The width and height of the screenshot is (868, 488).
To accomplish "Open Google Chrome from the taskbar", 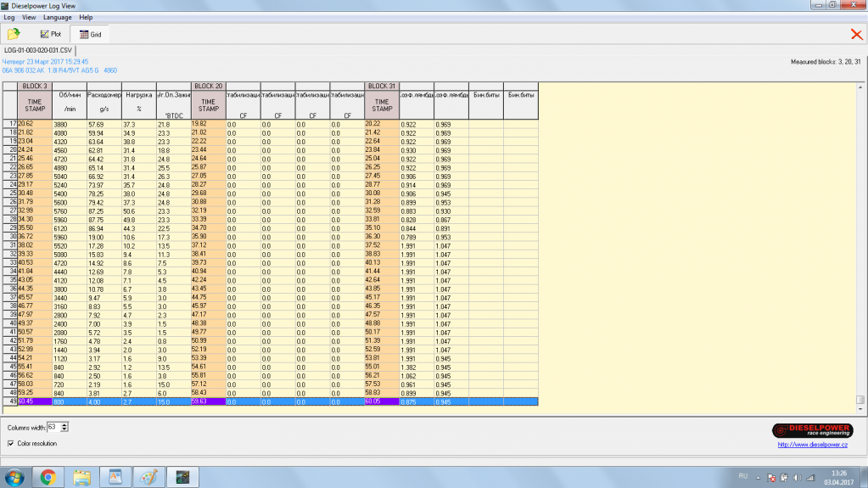I will click(48, 477).
